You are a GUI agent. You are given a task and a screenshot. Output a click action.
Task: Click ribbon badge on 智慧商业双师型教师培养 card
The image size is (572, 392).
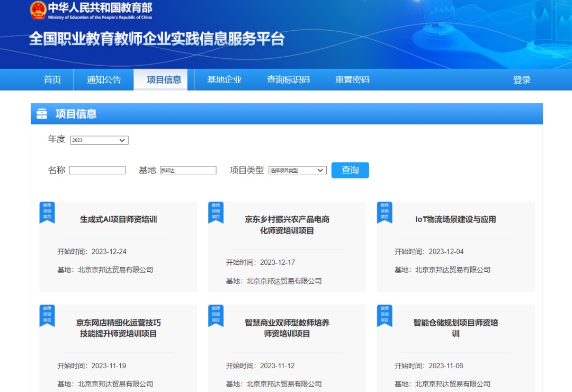coord(216,315)
